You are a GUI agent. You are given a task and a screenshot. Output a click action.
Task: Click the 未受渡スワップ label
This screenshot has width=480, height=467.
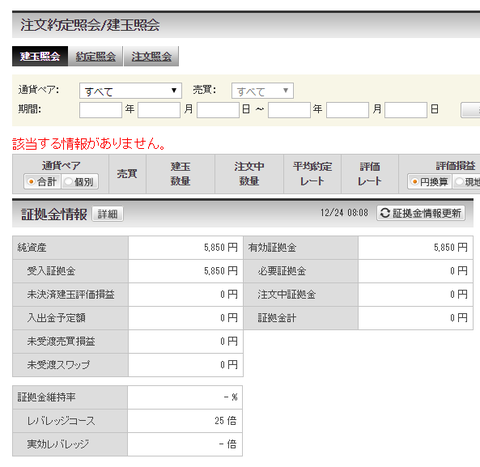coord(58,365)
